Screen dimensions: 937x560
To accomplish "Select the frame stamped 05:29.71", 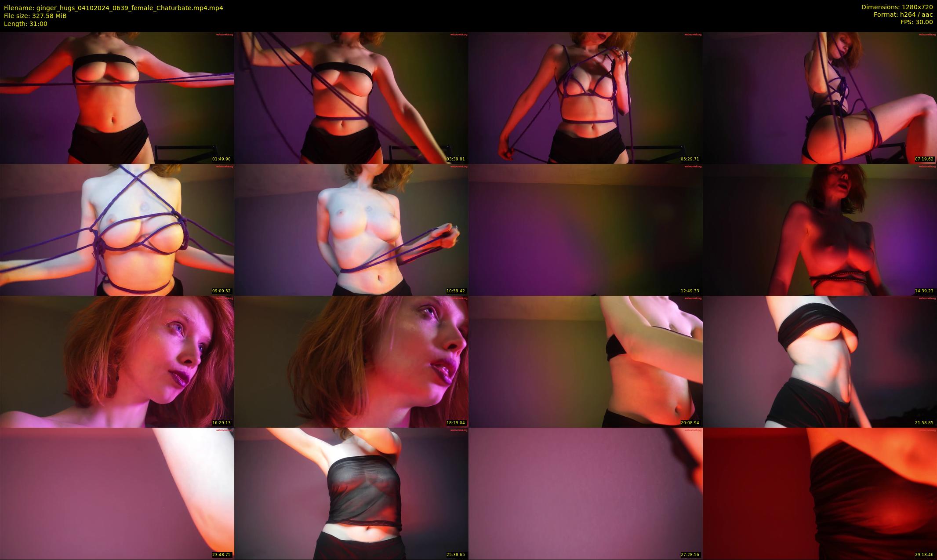I will 585,98.
